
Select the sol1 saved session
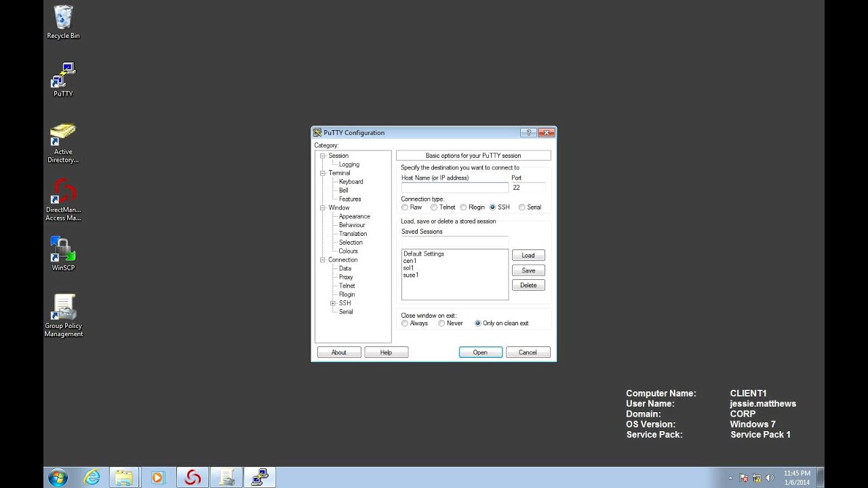408,268
